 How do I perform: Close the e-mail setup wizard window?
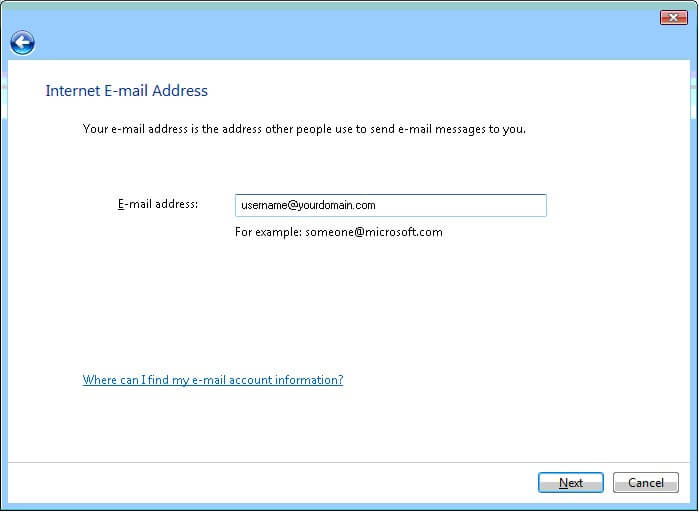[x=673, y=18]
